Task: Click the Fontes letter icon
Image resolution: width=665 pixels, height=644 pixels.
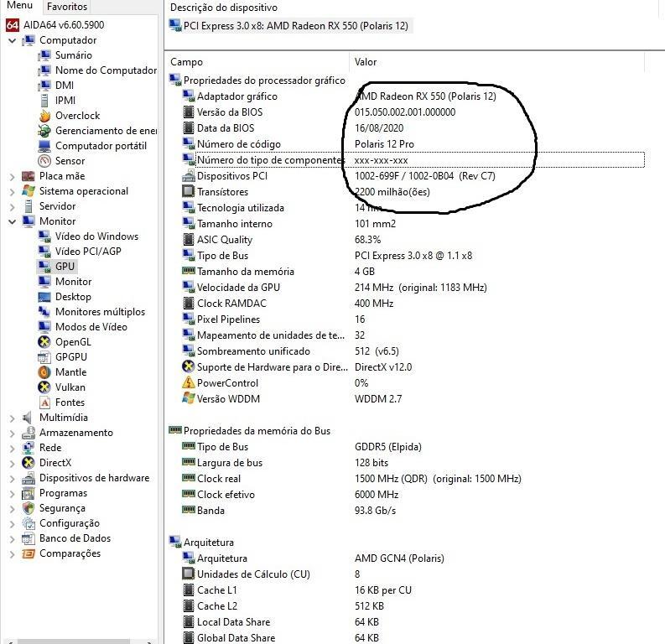Action: click(44, 402)
